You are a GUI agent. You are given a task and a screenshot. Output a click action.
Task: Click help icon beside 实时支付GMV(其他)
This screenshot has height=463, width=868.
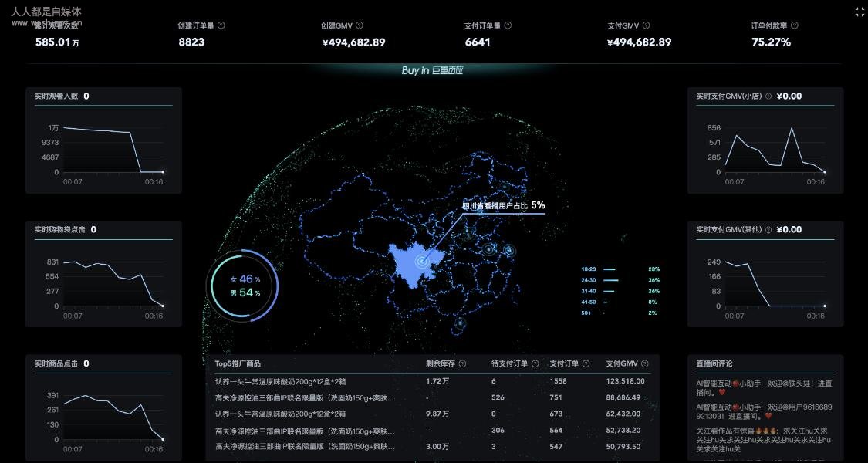[768, 230]
